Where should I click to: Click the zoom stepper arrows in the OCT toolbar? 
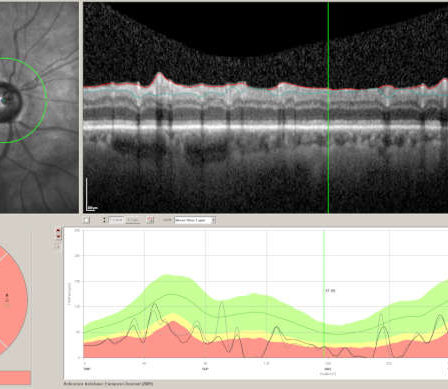(x=104, y=220)
